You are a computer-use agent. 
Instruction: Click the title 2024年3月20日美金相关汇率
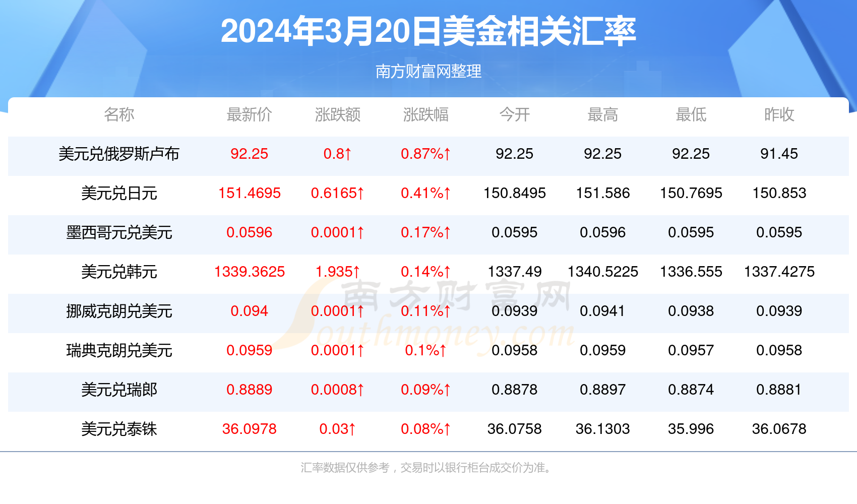tap(428, 31)
